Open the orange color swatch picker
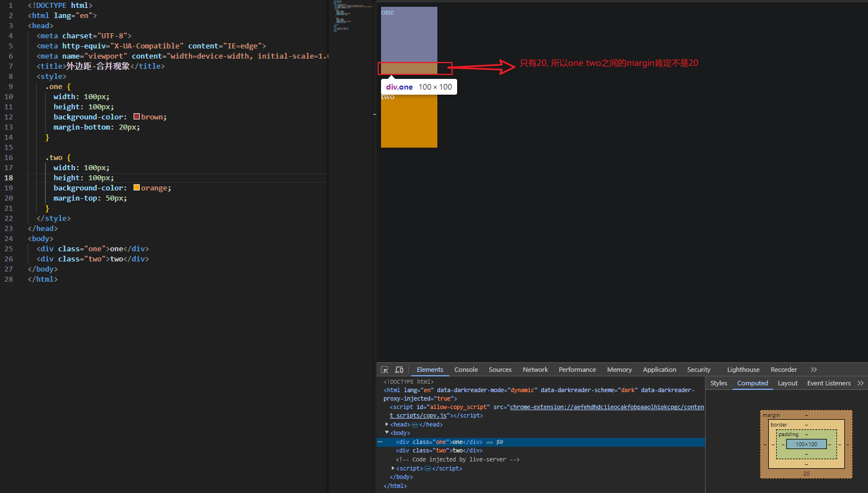This screenshot has width=868, height=493. coord(136,188)
